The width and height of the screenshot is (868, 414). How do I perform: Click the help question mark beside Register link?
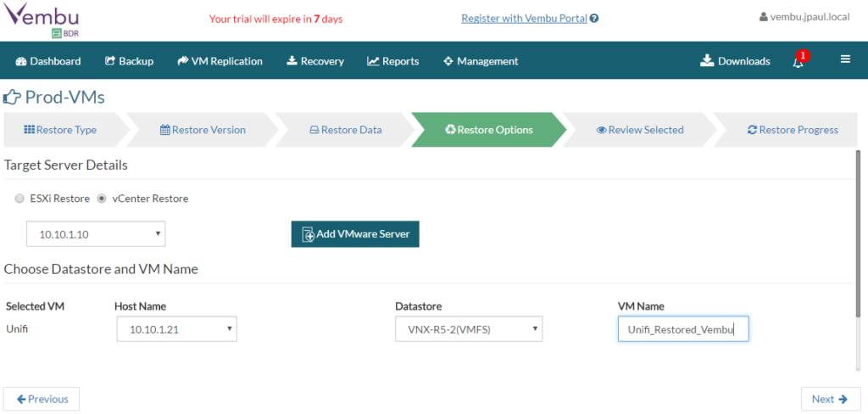pyautogui.click(x=594, y=19)
